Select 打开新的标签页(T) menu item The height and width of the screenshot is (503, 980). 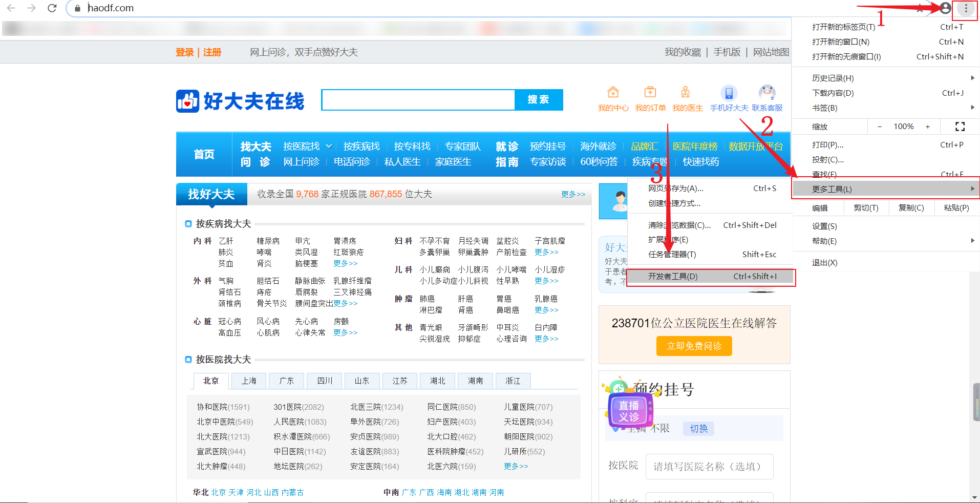[x=886, y=27]
